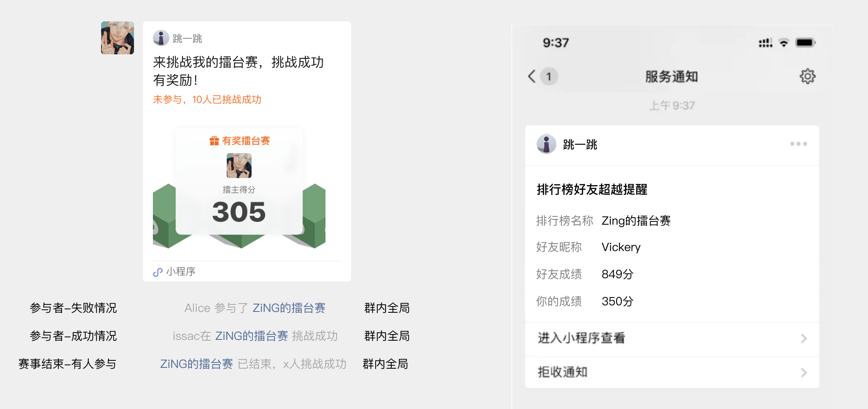Expand 拒收通知 chevron arrow
The height and width of the screenshot is (409, 868).
click(803, 373)
